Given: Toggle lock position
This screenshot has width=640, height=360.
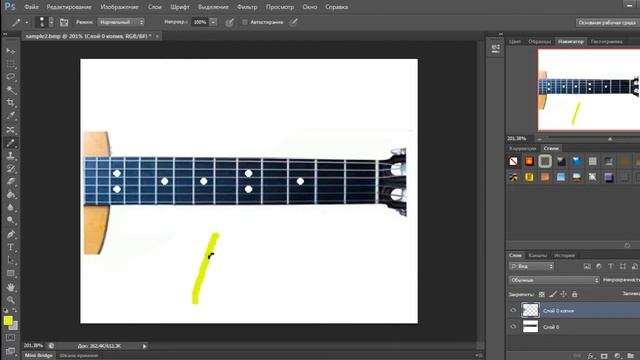Looking at the screenshot, I should 564,294.
